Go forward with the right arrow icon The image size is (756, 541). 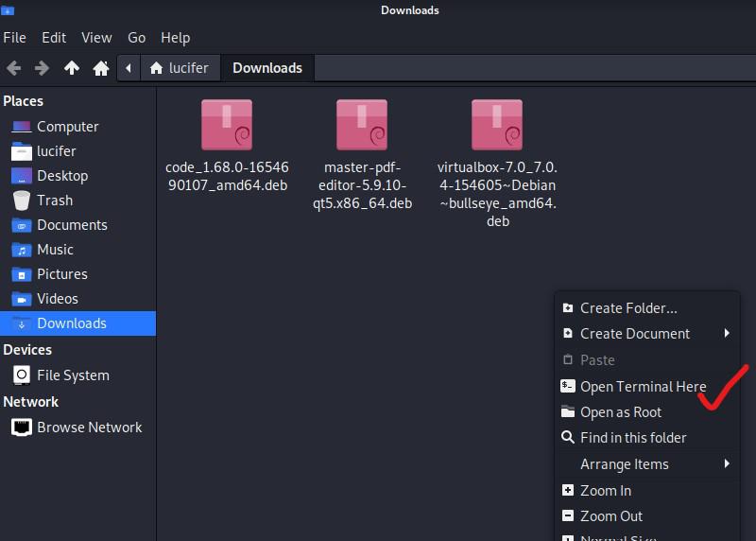coord(42,68)
